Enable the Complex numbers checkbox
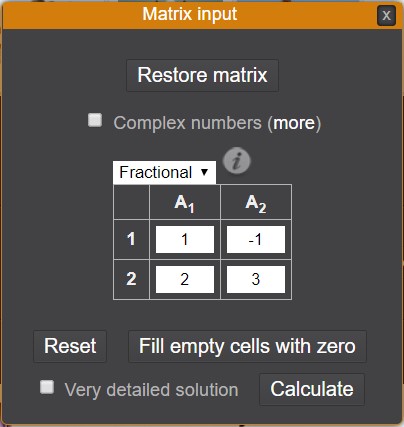Image resolution: width=404 pixels, height=427 pixels. [x=95, y=120]
